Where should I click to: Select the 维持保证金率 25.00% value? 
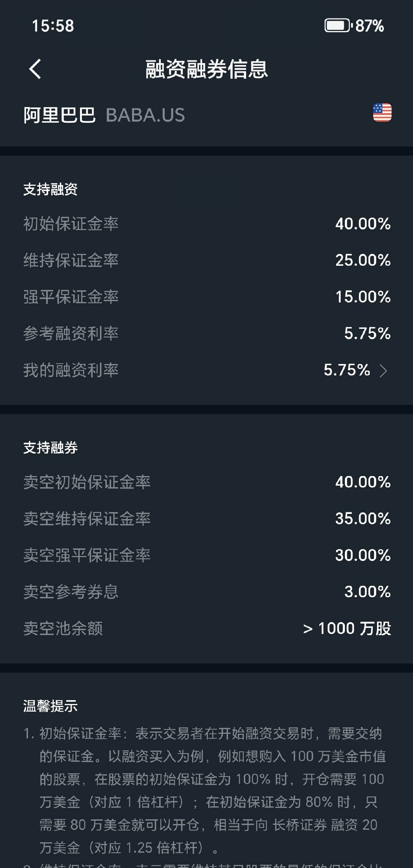pos(363,260)
